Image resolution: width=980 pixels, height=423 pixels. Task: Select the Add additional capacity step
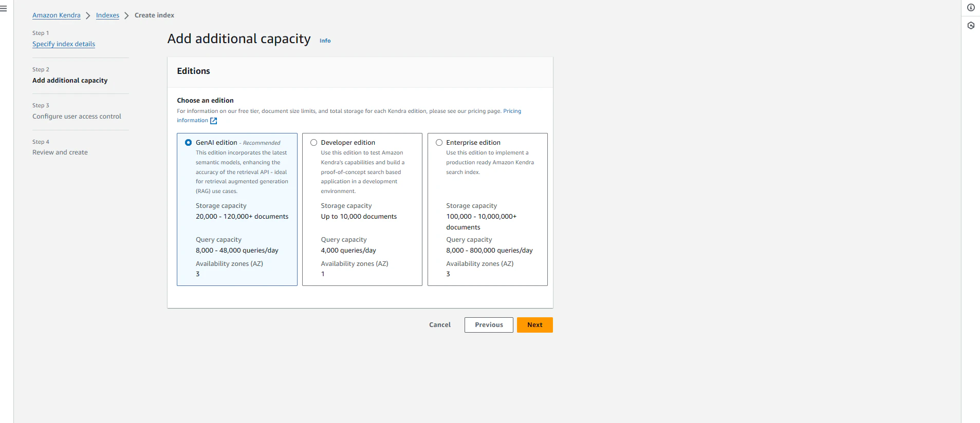[70, 81]
